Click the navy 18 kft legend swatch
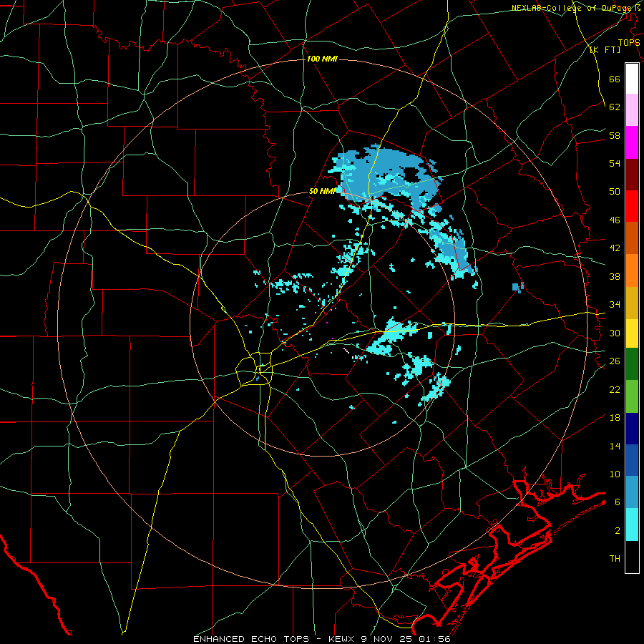 click(x=632, y=429)
